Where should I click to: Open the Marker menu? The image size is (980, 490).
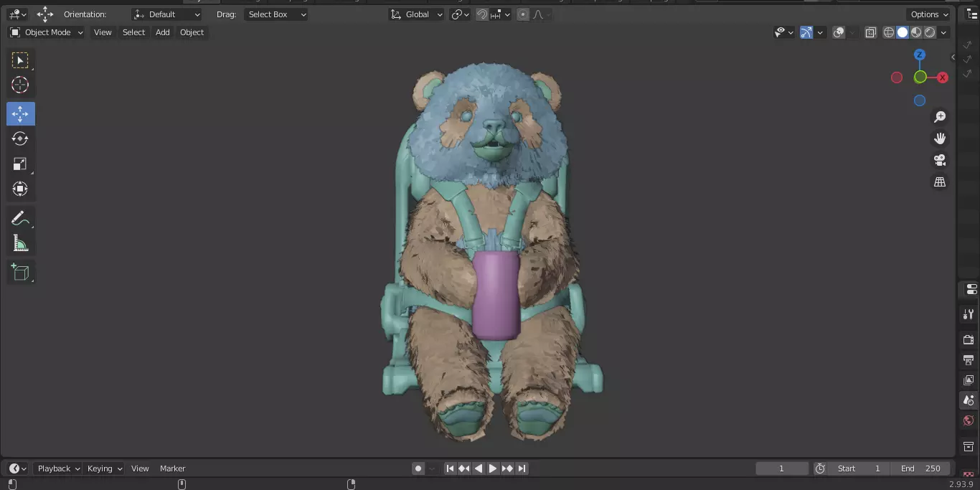point(172,468)
